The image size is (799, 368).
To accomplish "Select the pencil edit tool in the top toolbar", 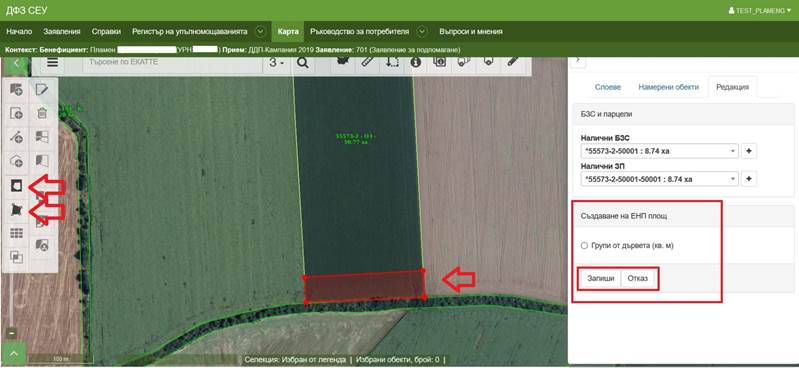I will click(513, 62).
